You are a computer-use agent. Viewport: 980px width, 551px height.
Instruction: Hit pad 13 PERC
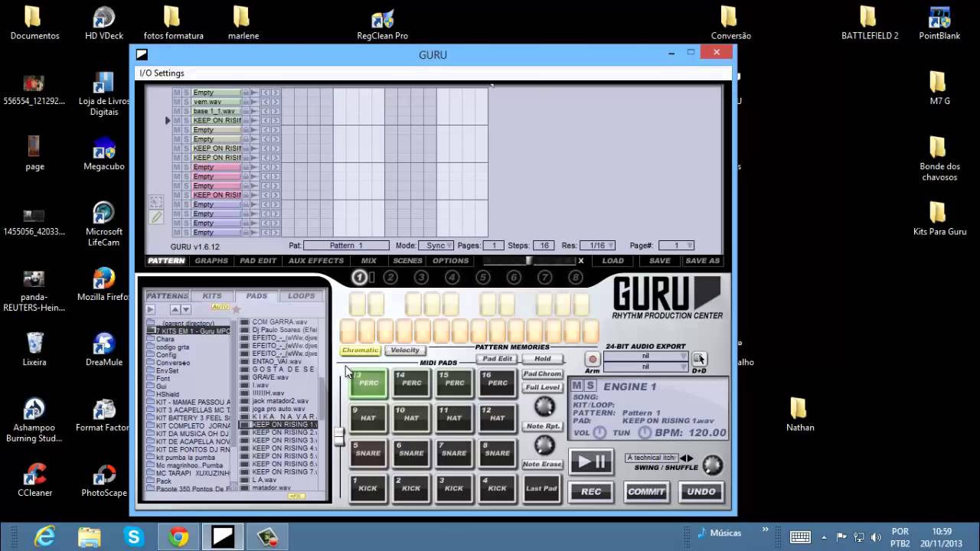tap(369, 383)
